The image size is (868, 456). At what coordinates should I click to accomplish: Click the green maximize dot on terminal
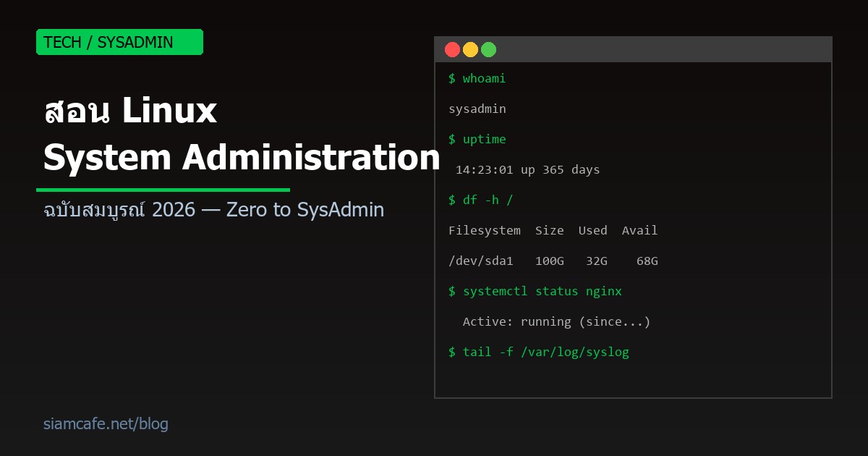click(x=488, y=49)
